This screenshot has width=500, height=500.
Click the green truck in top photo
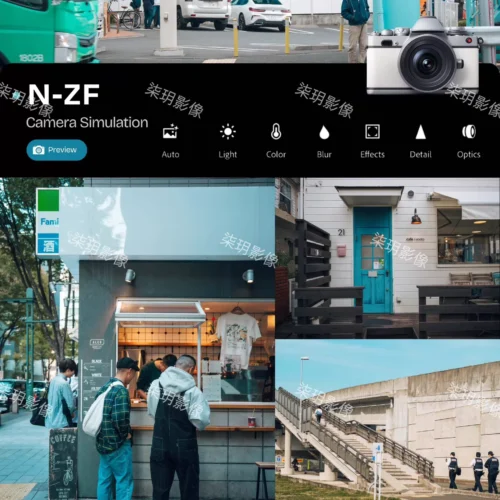[48, 31]
